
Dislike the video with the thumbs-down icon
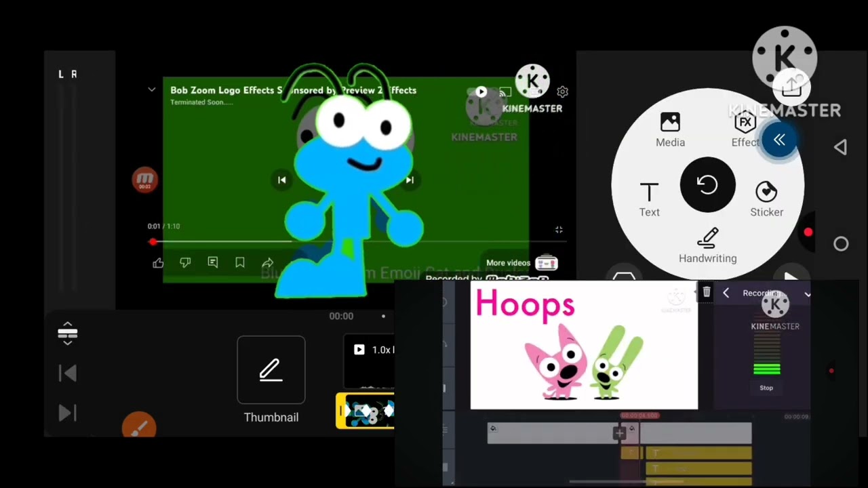(x=185, y=263)
